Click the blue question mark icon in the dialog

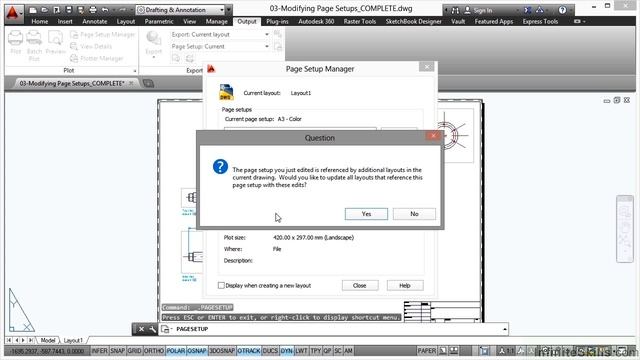coord(220,167)
